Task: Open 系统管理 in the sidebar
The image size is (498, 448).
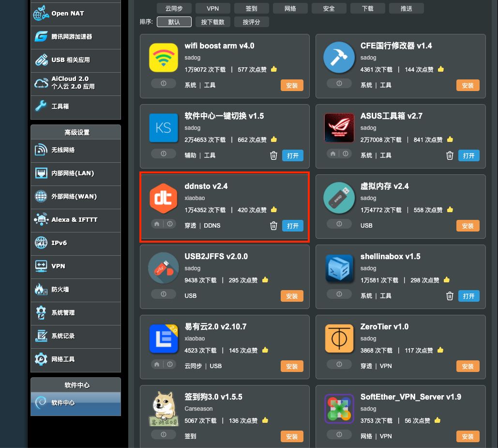Action: (x=75, y=313)
